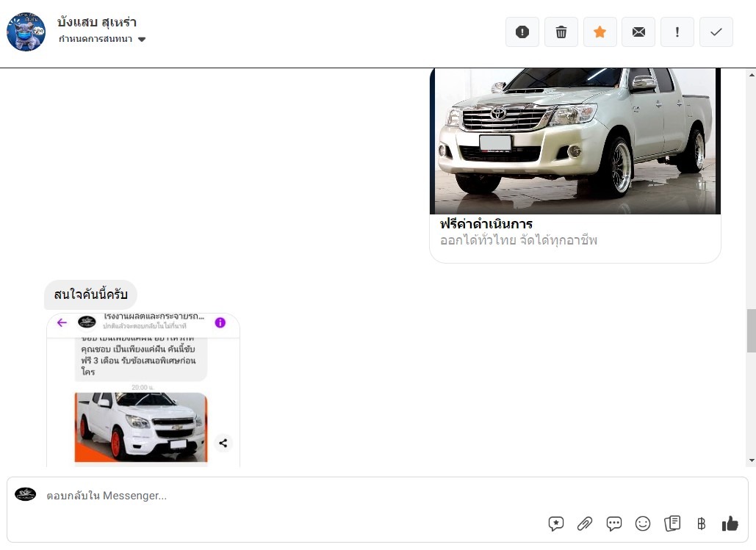Delete conversation using trash can icon
The height and width of the screenshot is (550, 756).
(x=561, y=32)
